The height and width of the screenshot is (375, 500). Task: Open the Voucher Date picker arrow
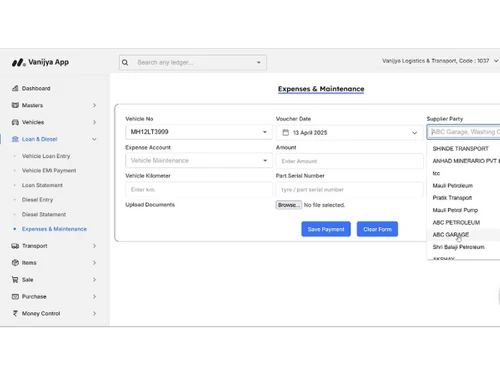point(414,133)
